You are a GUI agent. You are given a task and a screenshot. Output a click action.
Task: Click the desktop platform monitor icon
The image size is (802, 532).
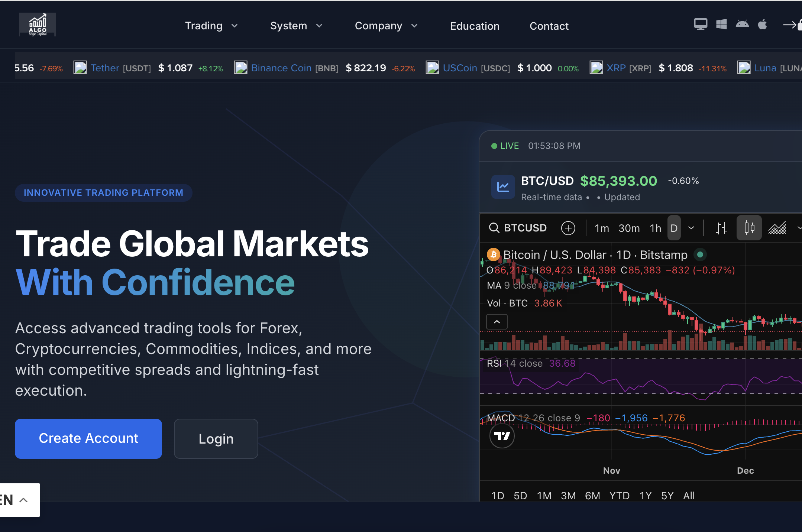click(x=700, y=23)
